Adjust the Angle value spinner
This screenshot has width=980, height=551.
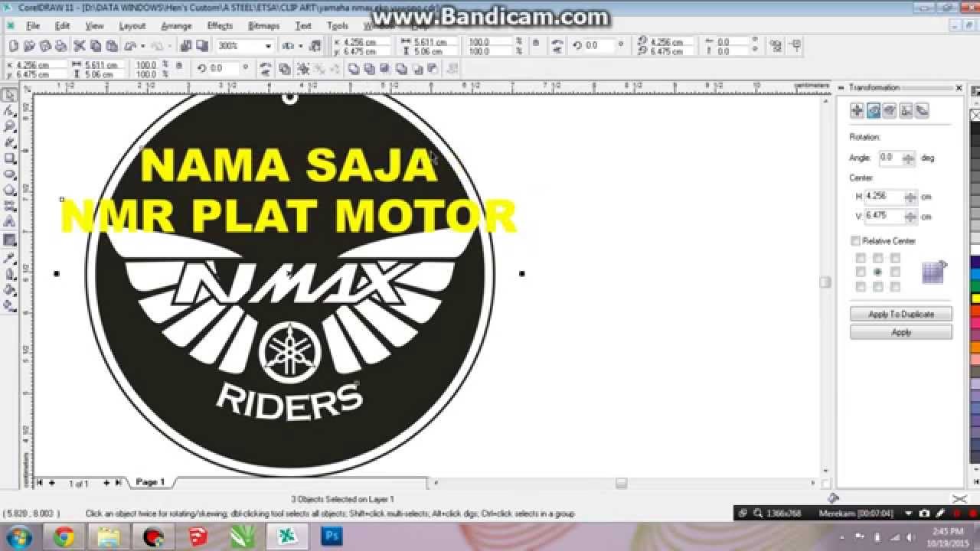pos(909,158)
